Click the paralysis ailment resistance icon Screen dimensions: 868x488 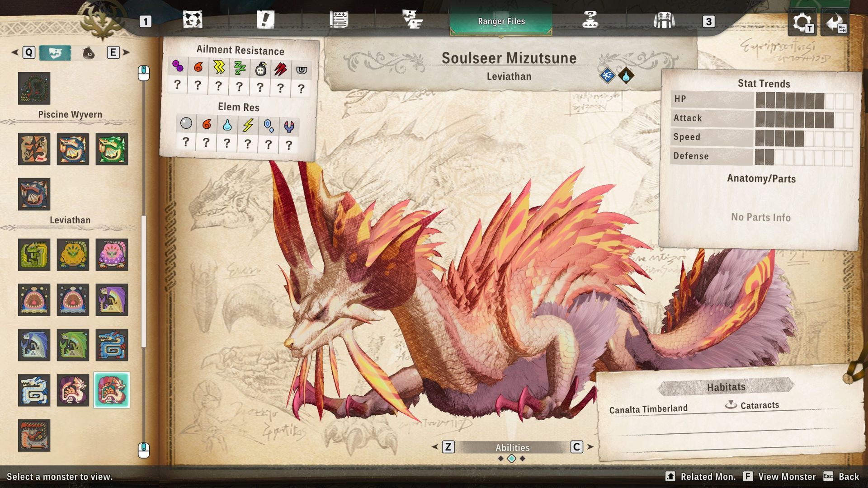(x=218, y=67)
